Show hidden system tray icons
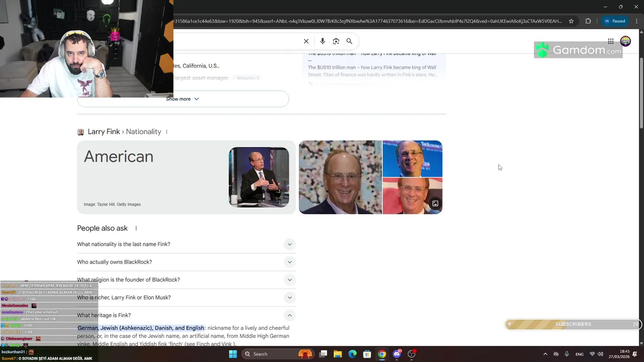 545,354
